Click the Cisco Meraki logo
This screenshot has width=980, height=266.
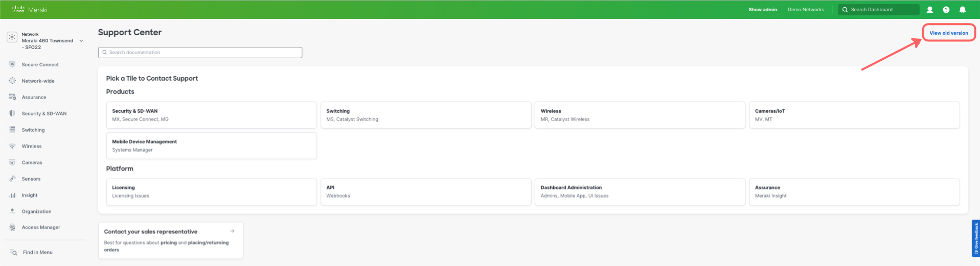[x=30, y=9]
